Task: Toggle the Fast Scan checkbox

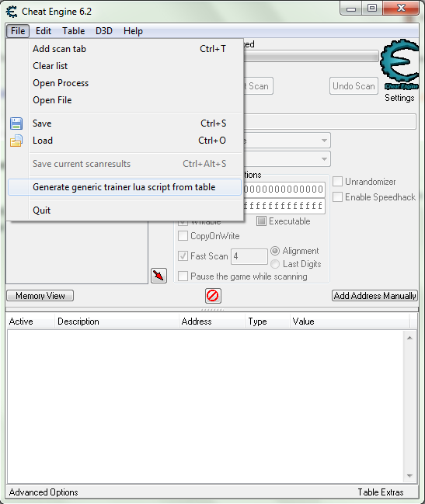Action: coord(183,256)
